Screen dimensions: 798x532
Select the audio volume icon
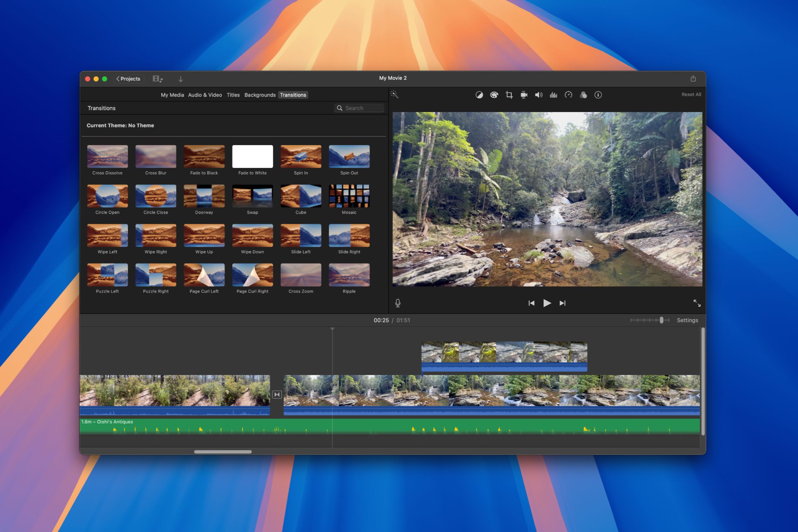(539, 94)
